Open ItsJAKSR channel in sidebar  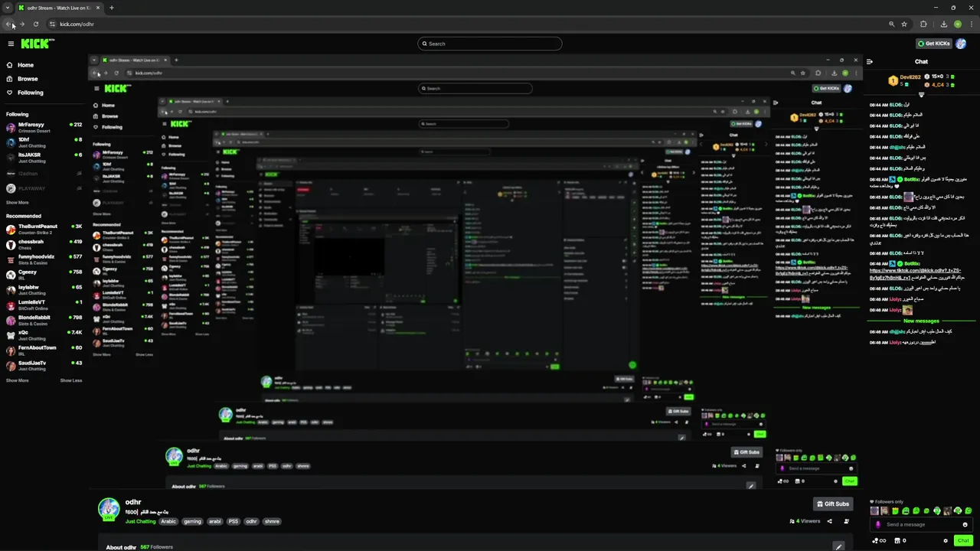coord(44,158)
